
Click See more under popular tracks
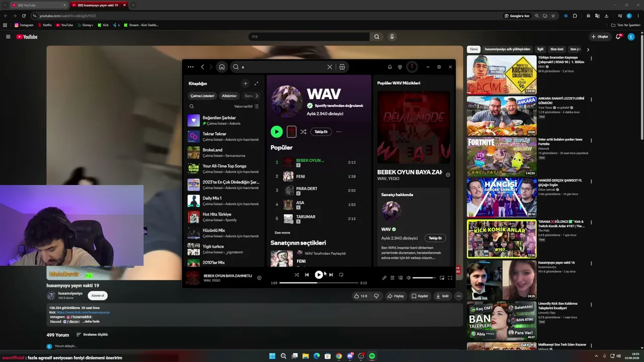pyautogui.click(x=282, y=233)
